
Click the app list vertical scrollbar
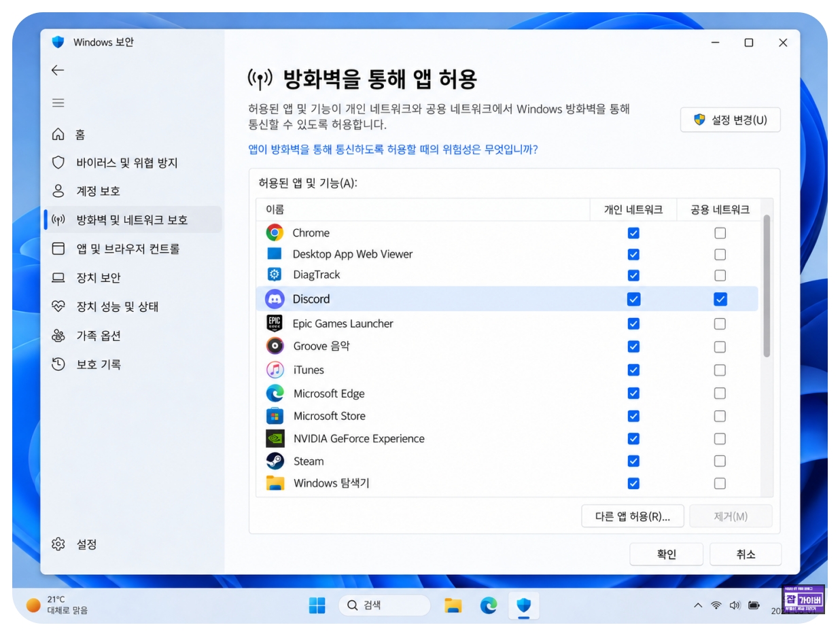[767, 285]
